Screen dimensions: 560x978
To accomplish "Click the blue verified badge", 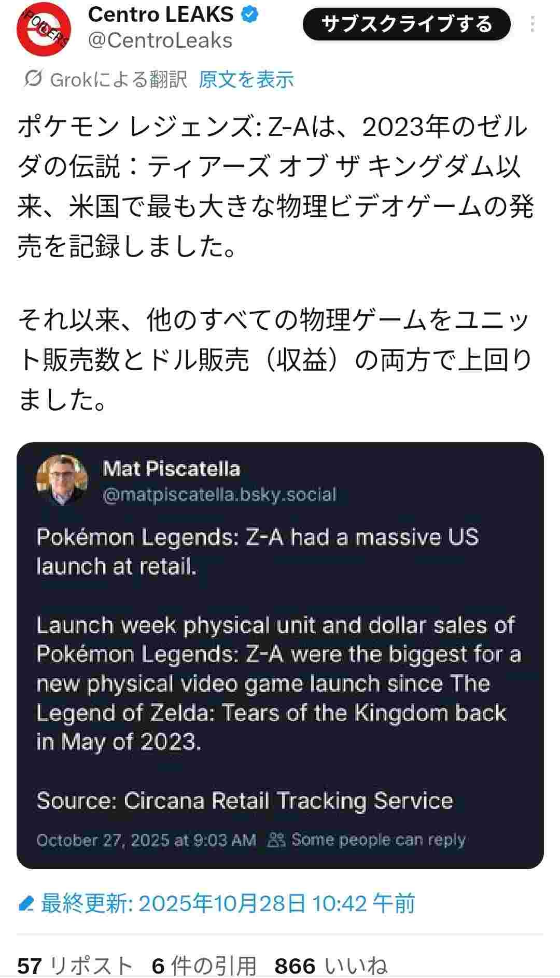I will [x=250, y=15].
